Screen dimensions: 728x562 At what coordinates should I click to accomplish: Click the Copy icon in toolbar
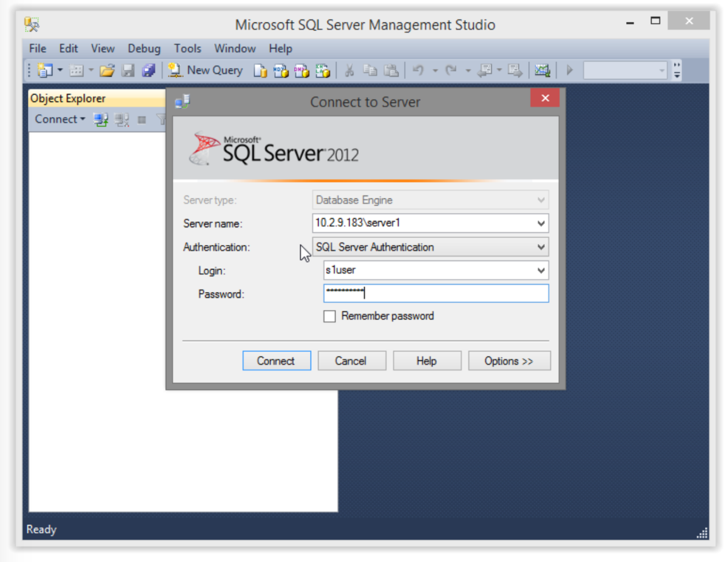coord(370,70)
